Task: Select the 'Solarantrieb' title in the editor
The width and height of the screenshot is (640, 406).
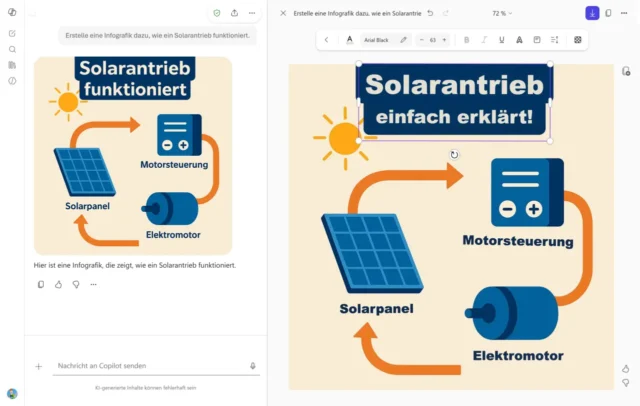Action: click(x=454, y=84)
